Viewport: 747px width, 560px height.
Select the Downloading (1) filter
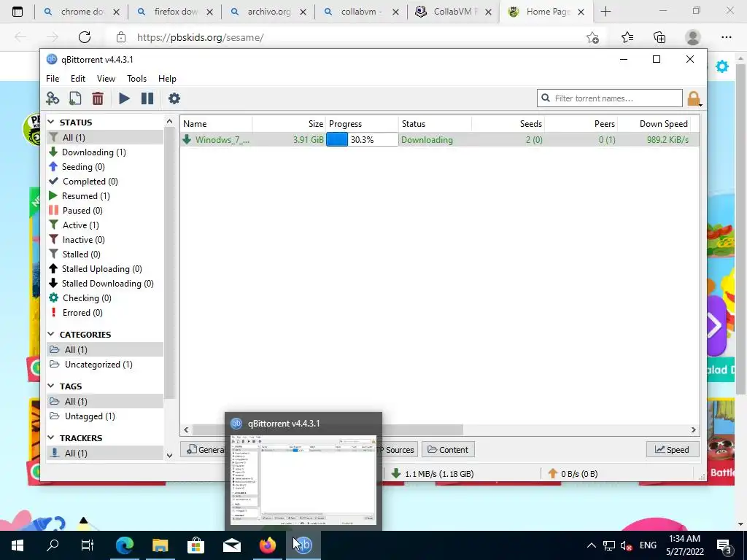pyautogui.click(x=105, y=152)
